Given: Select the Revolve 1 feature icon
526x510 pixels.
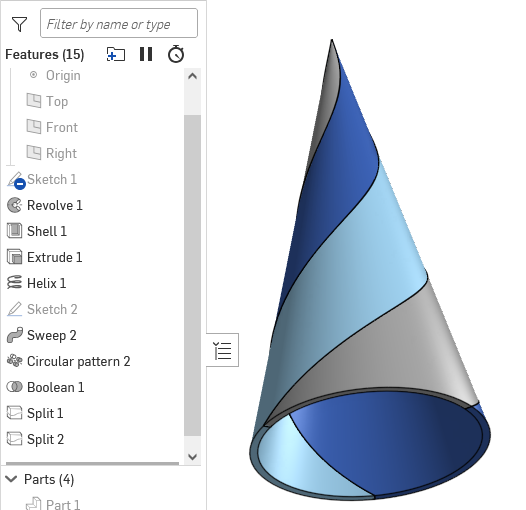Looking at the screenshot, I should (14, 205).
